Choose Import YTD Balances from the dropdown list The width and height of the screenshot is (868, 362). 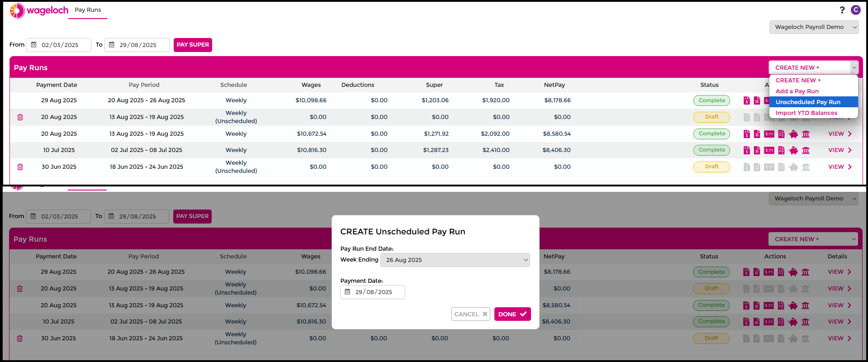tap(806, 113)
